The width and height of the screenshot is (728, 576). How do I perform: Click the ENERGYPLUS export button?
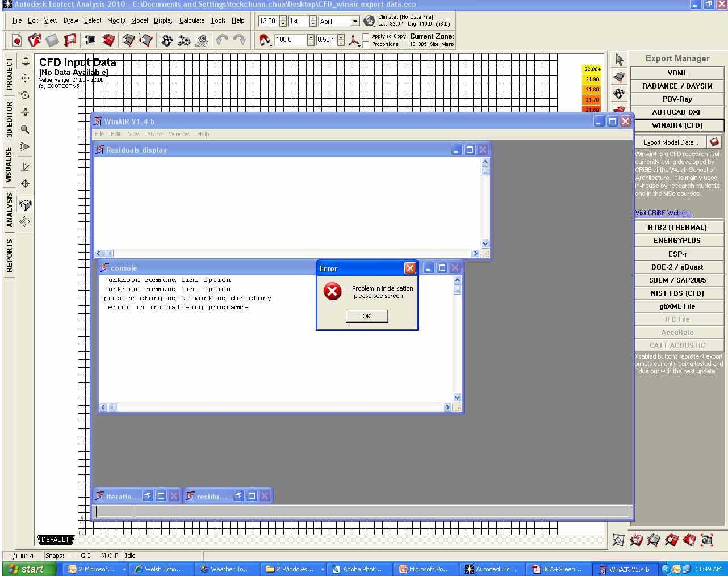tap(677, 241)
